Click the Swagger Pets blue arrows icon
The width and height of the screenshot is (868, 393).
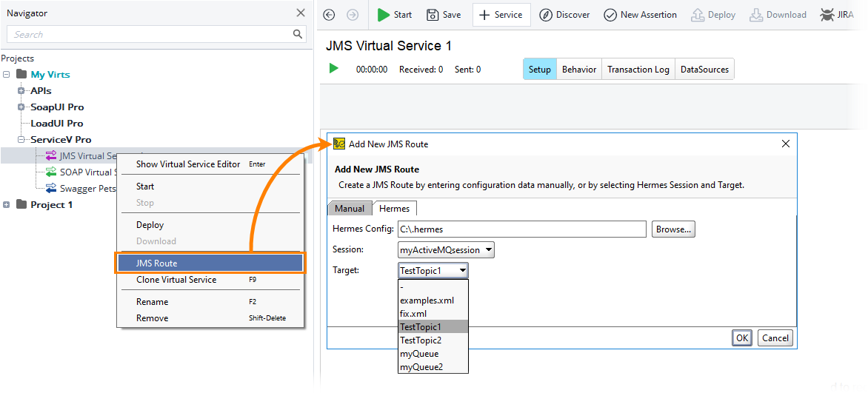pyautogui.click(x=51, y=188)
